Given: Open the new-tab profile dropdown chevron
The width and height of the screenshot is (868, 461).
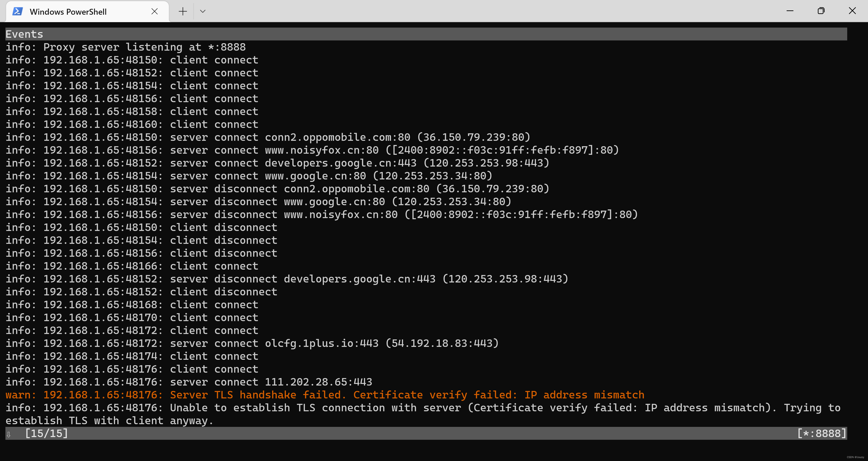Looking at the screenshot, I should [x=203, y=11].
